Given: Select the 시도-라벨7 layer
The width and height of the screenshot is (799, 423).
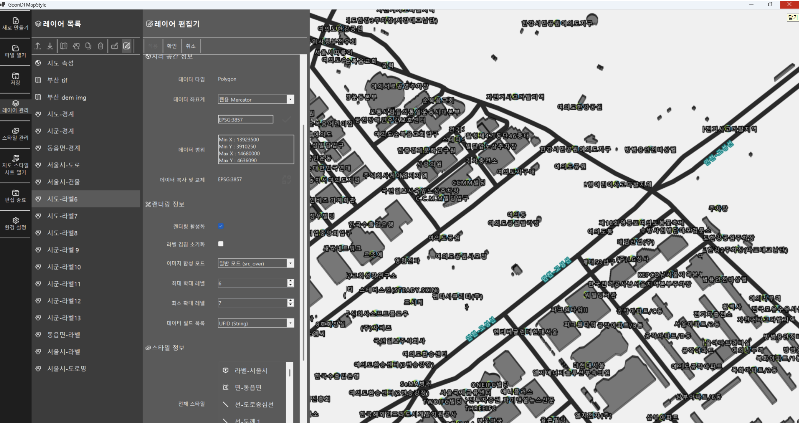Looking at the screenshot, I should coord(86,216).
